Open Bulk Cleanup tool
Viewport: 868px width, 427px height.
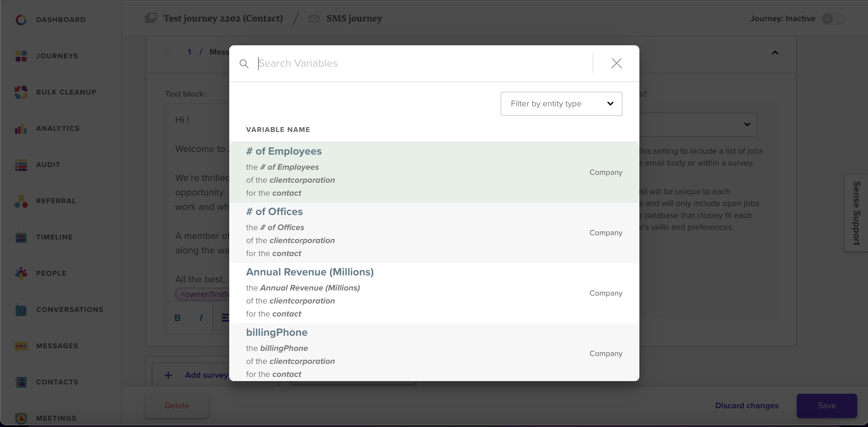coord(66,92)
